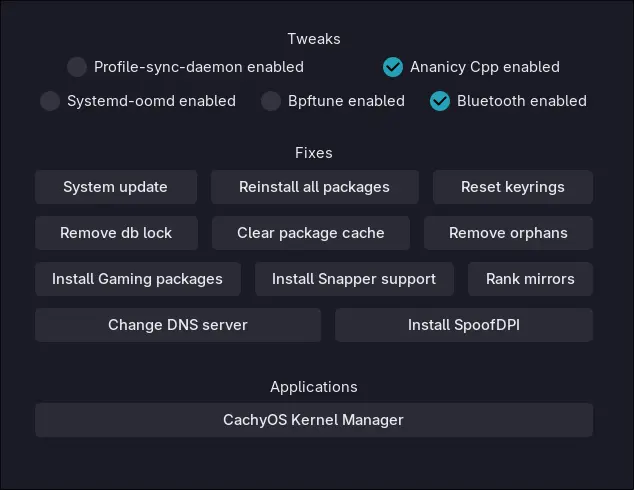Click the Ananicy Cpp enabled label
This screenshot has width=634, height=490.
[485, 67]
